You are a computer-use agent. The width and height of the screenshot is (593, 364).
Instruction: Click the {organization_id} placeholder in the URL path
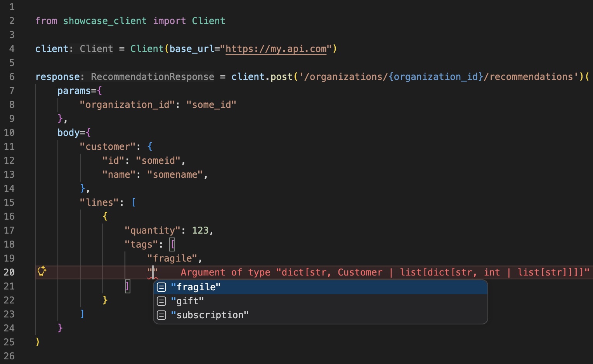436,77
